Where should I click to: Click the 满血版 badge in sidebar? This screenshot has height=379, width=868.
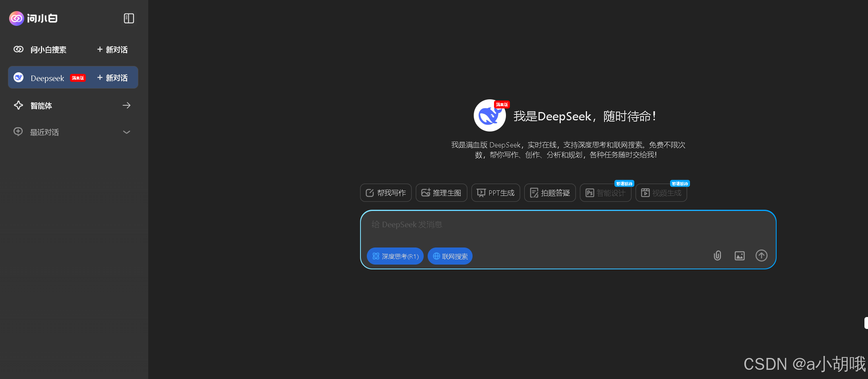tap(78, 78)
